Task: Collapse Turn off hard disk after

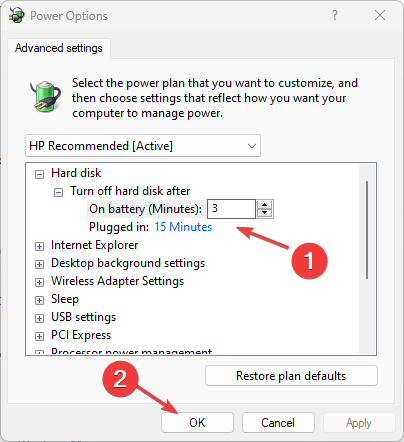Action: [x=58, y=192]
